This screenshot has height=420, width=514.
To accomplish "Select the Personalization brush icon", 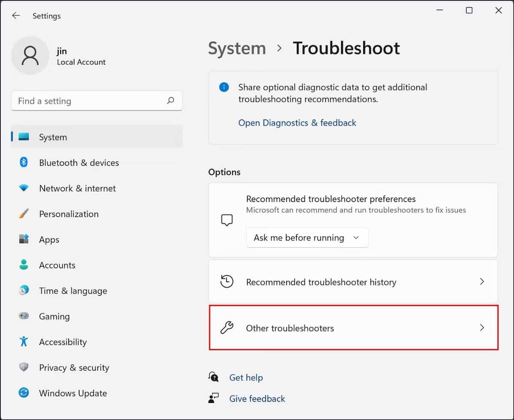I will coord(23,214).
